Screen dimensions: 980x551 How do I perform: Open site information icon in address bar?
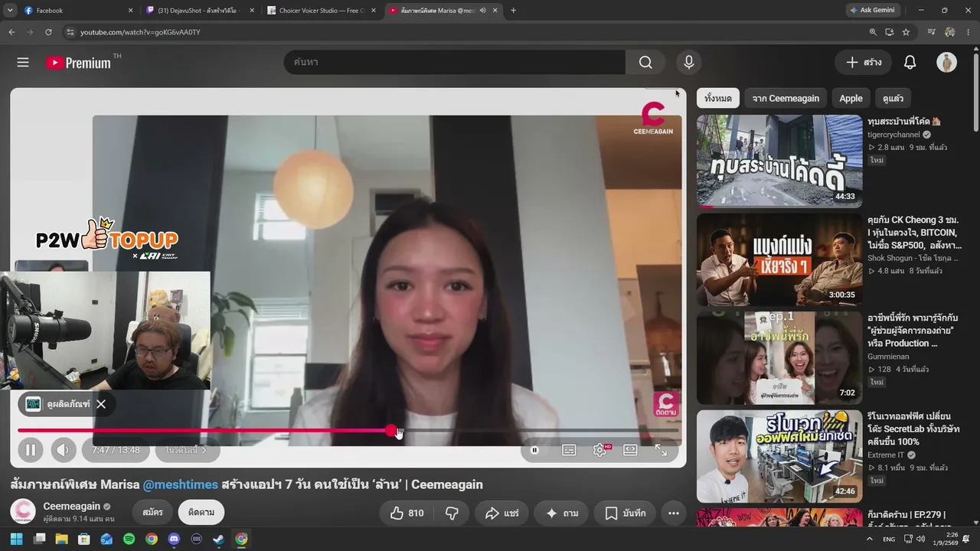tap(70, 32)
